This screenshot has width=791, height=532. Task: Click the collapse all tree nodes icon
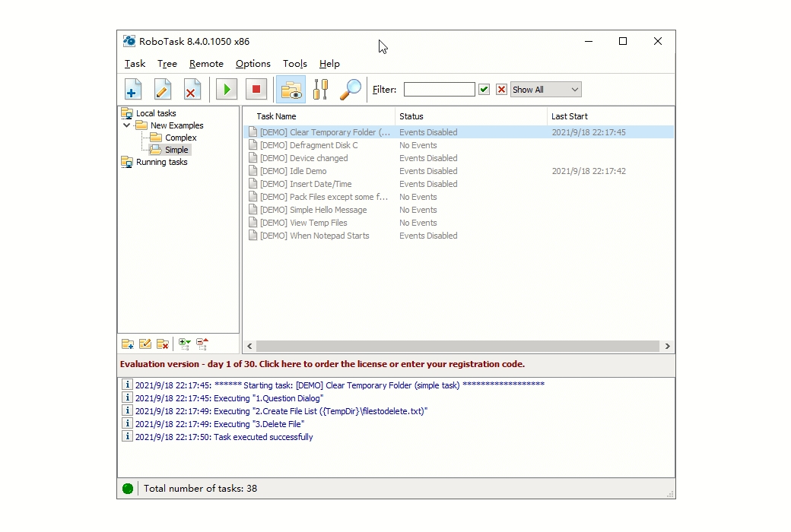(202, 344)
